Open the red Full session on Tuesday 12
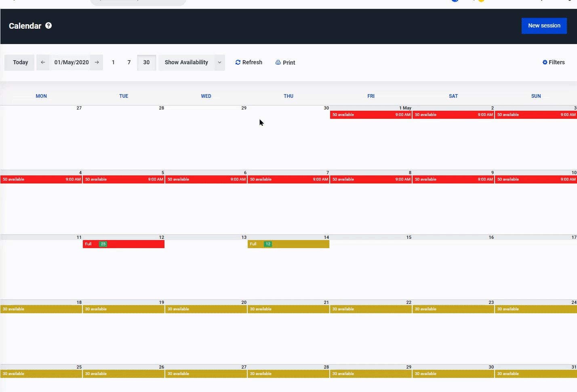The height and width of the screenshot is (392, 577). 124,244
